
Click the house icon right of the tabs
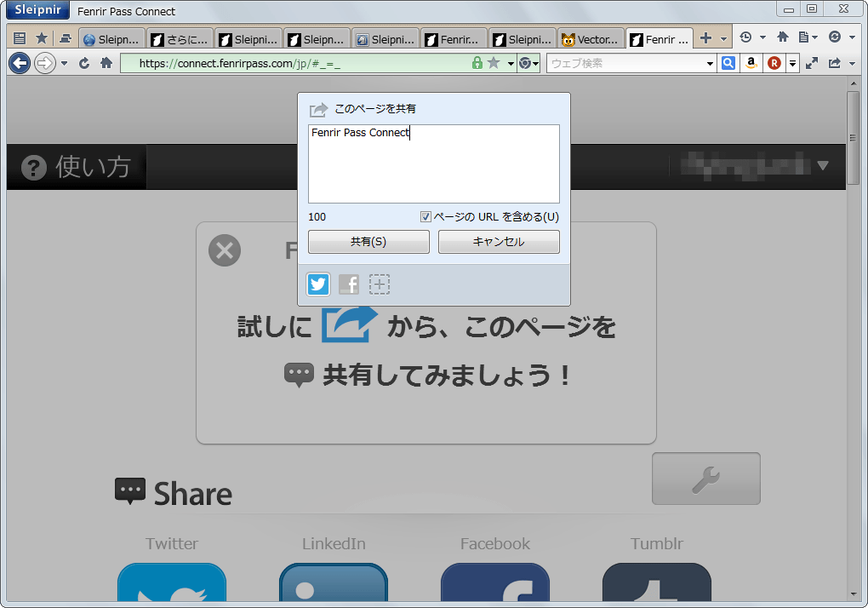click(x=783, y=37)
